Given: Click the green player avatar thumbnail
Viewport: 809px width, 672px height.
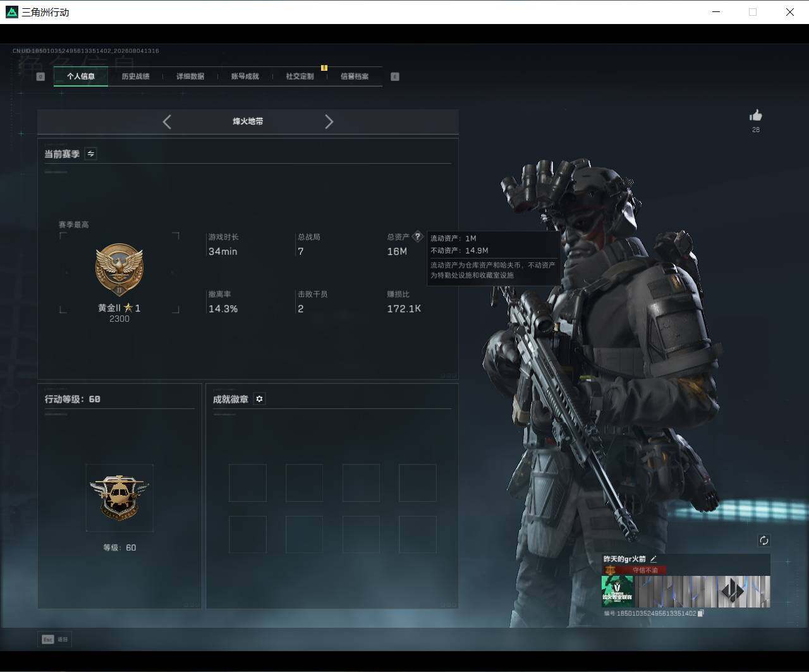Looking at the screenshot, I should point(617,591).
